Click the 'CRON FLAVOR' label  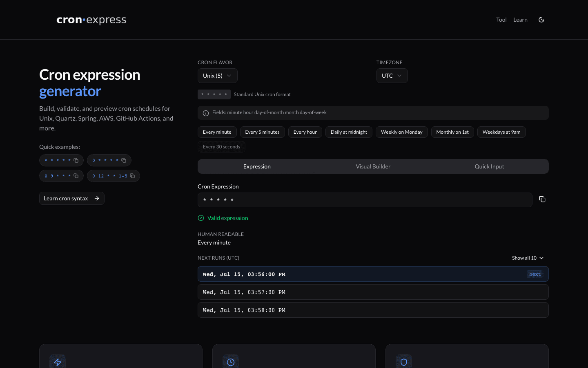tap(215, 63)
